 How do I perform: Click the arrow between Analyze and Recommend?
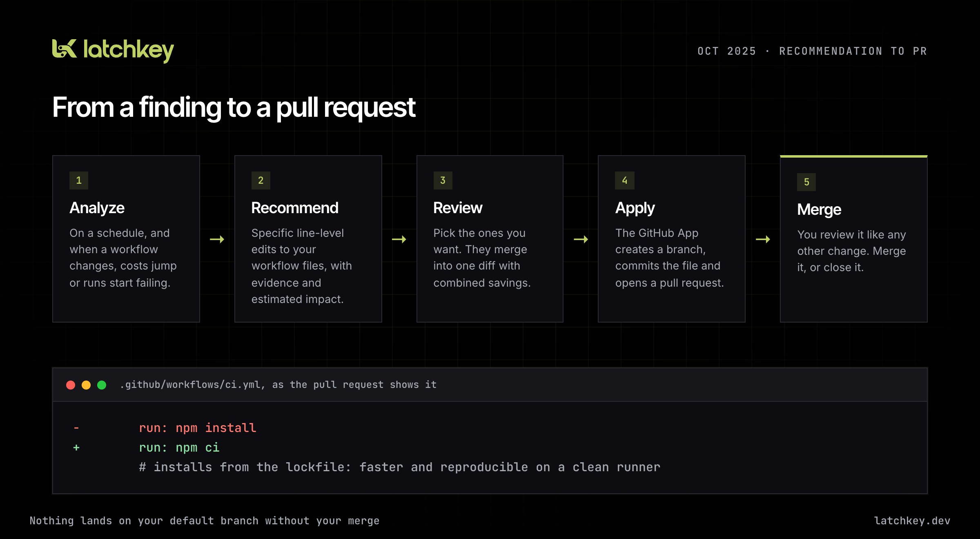[217, 239]
